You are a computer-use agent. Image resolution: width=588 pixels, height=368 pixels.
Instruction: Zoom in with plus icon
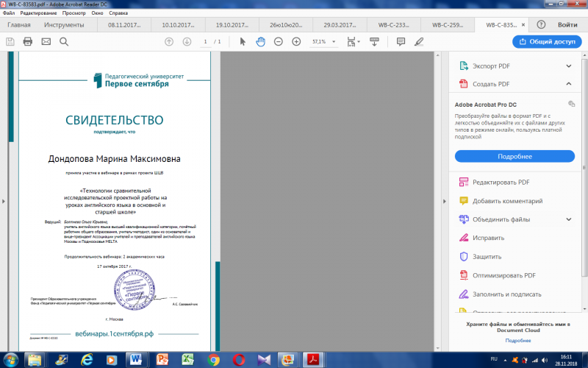296,42
